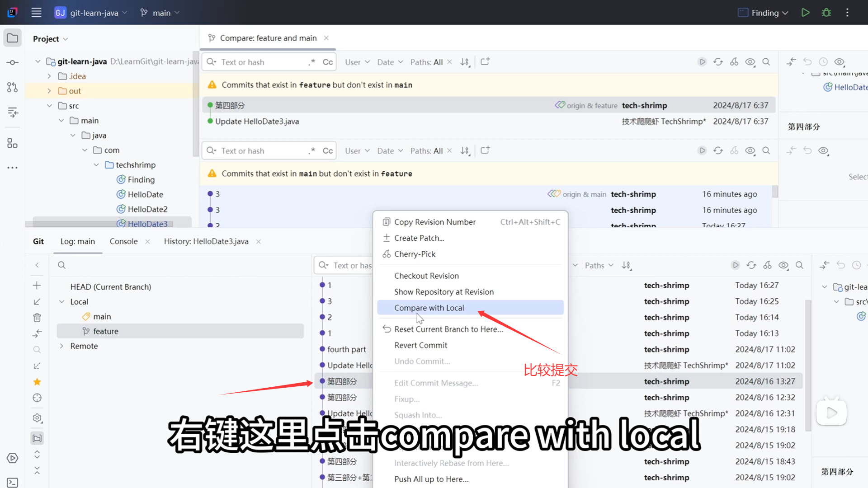
Task: Toggle Match Case Cc in top search field
Action: click(x=328, y=62)
